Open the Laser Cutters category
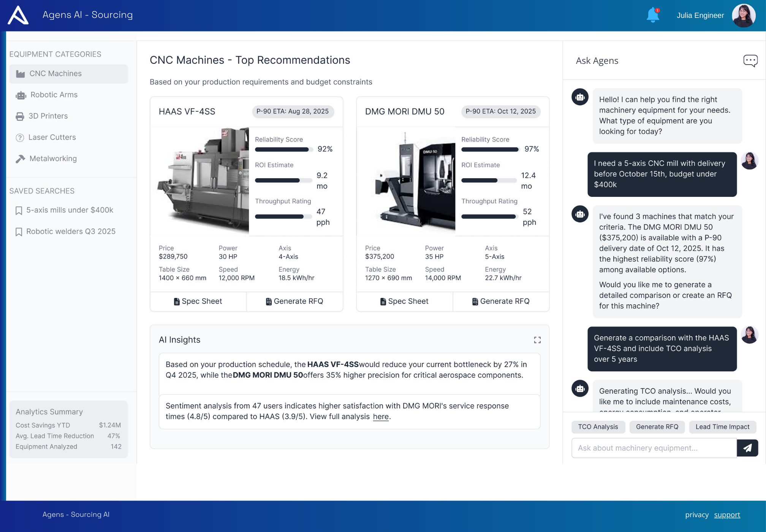This screenshot has width=766, height=532. (68, 138)
